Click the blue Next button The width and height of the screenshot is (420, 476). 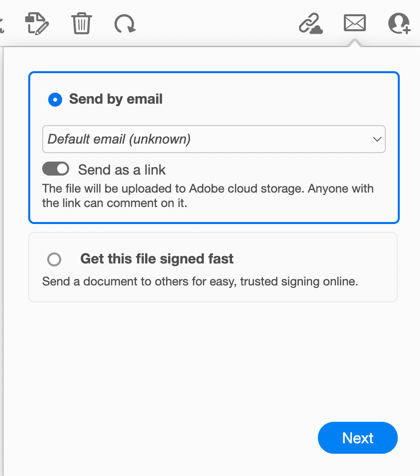358,438
